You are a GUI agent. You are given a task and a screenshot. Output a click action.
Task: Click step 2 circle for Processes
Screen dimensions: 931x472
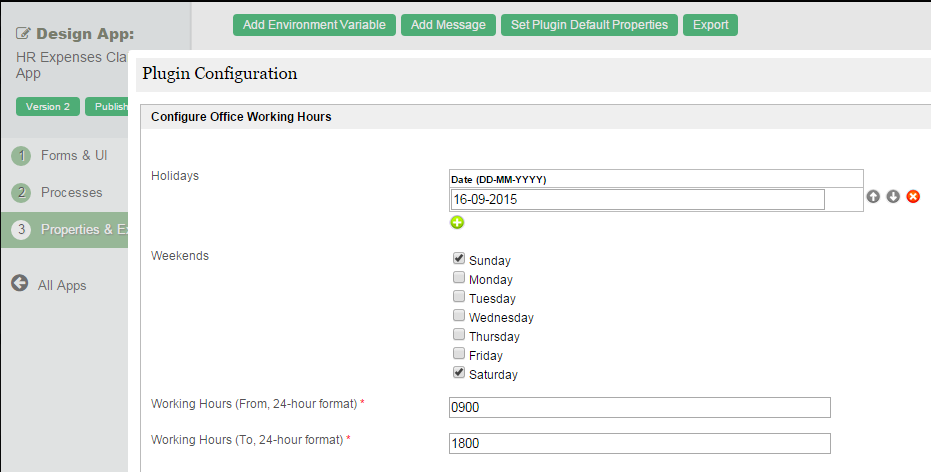[22, 193]
